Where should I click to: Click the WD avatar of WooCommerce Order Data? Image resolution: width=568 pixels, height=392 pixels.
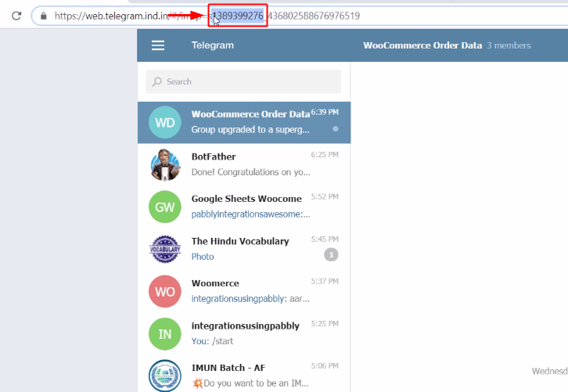[165, 123]
